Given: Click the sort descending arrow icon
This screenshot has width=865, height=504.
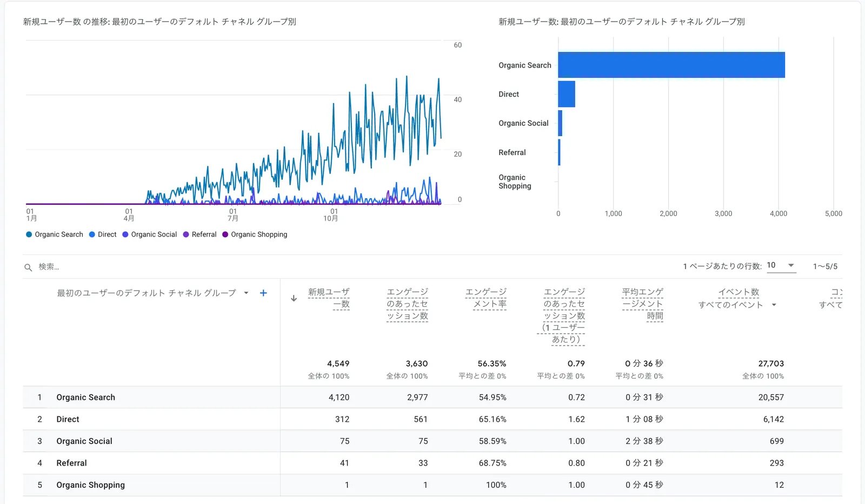Looking at the screenshot, I should (x=294, y=298).
